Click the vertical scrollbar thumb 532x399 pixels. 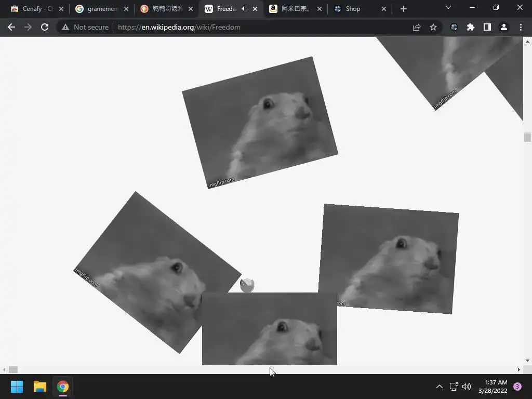click(527, 137)
